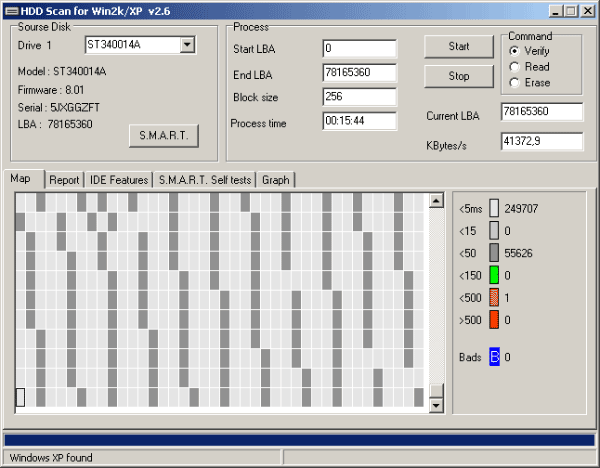Click the KBytes/s value field
Screen dimensions: 600x468
(x=542, y=141)
